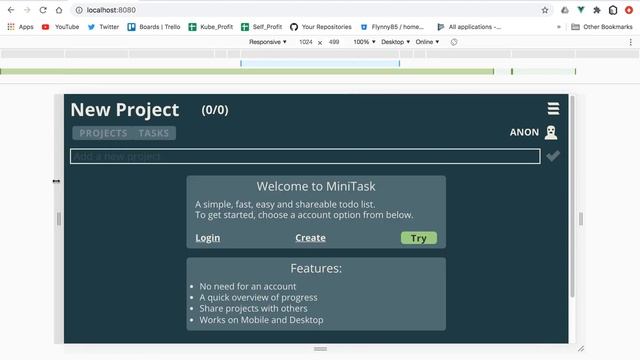The height and width of the screenshot is (360, 640).
Task: Click the (0/0) progress counter
Action: pos(215,110)
